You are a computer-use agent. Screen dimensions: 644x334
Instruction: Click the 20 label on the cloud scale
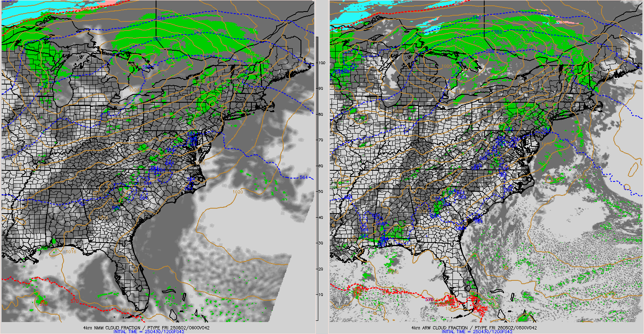(322, 269)
